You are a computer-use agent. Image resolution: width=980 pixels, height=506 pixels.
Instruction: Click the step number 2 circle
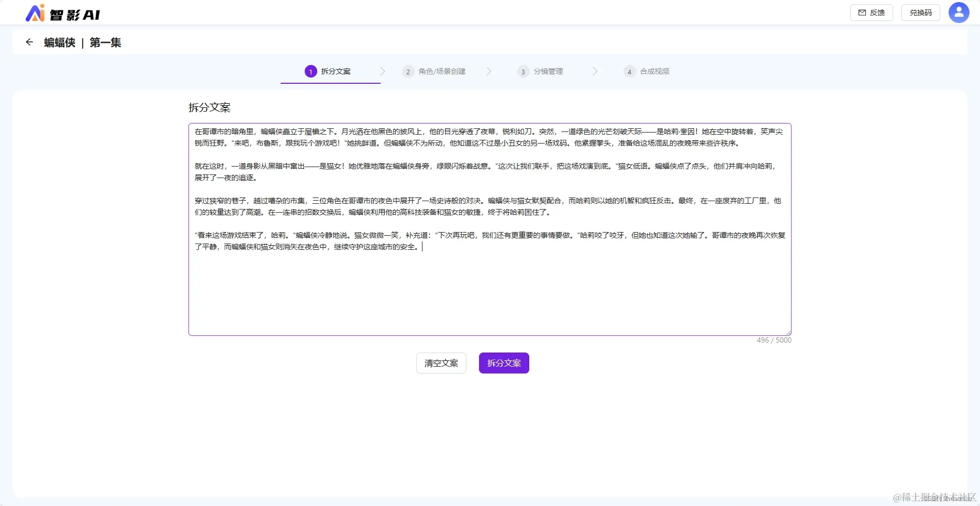408,72
